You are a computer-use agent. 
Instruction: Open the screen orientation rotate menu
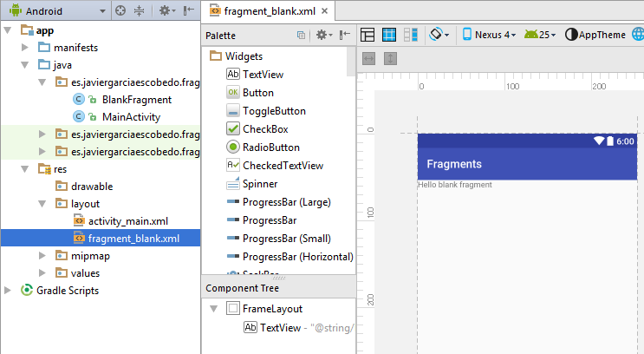click(x=439, y=35)
